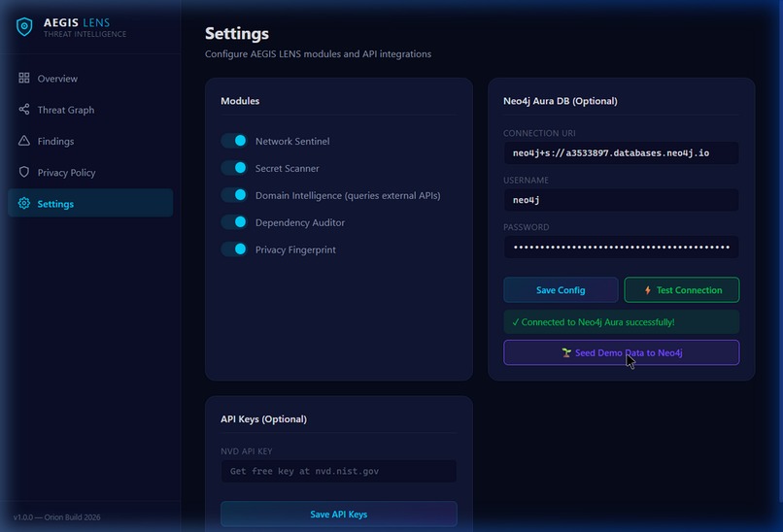Click the Username input field
The height and width of the screenshot is (532, 783).
point(621,200)
